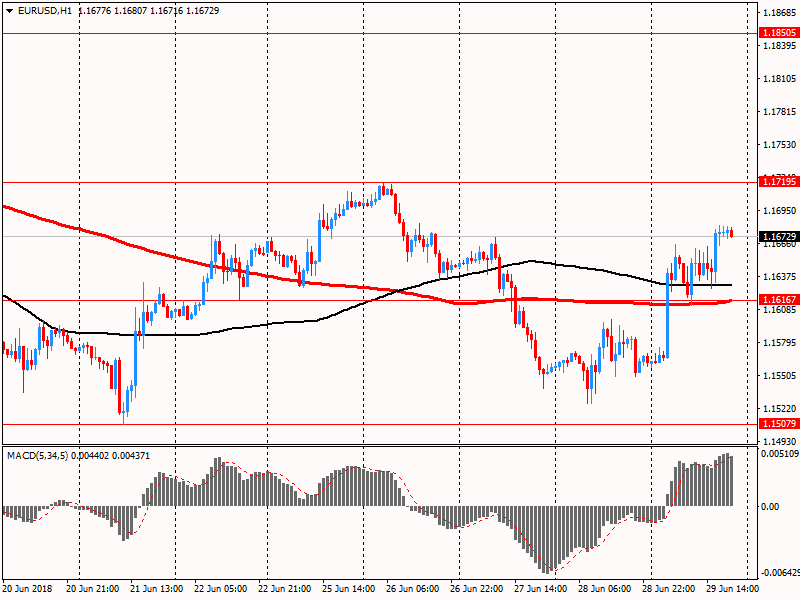Click the 20 Jun 2018 date label
Viewport: 800px width, 600px height.
[x=28, y=588]
